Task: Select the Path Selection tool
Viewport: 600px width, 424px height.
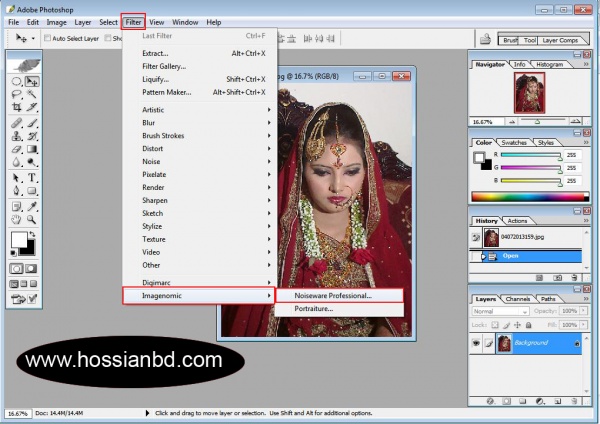Action: [x=16, y=178]
